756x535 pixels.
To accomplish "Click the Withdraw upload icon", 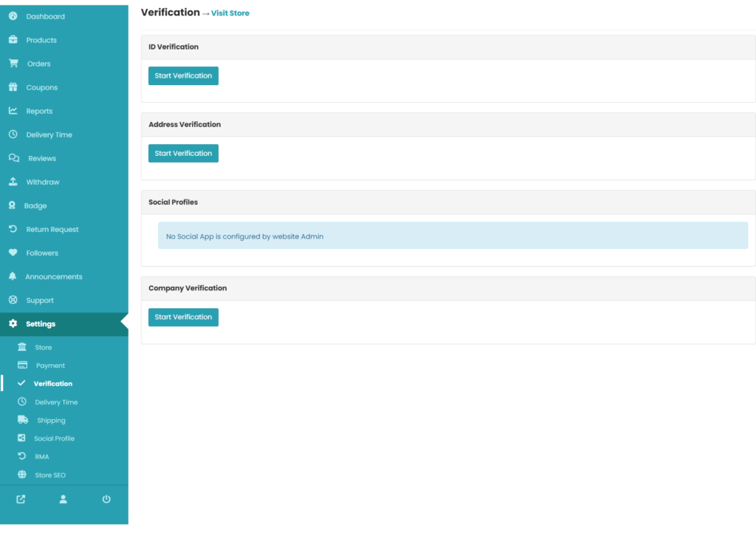I will (13, 181).
